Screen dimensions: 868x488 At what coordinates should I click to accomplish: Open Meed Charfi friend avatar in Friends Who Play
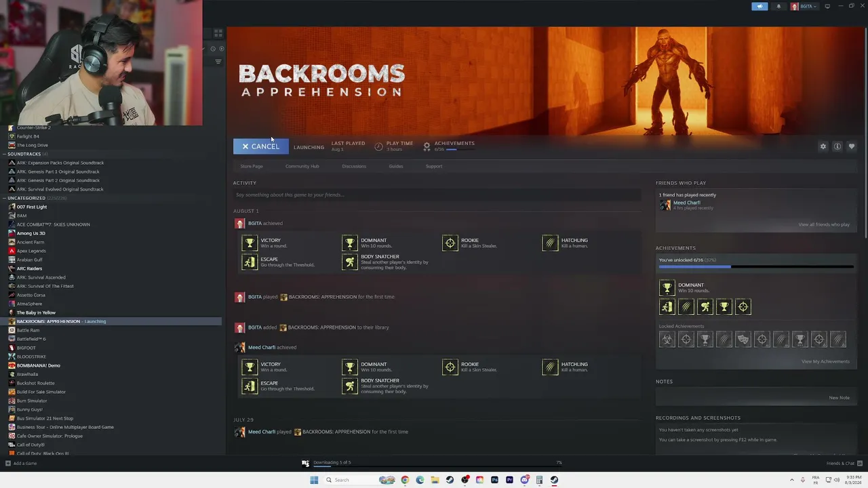pos(665,205)
